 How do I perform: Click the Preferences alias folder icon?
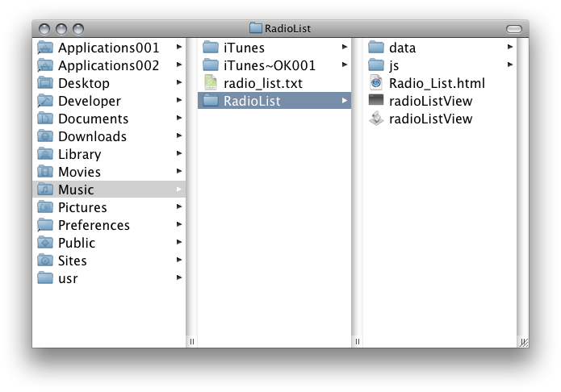pos(45,225)
